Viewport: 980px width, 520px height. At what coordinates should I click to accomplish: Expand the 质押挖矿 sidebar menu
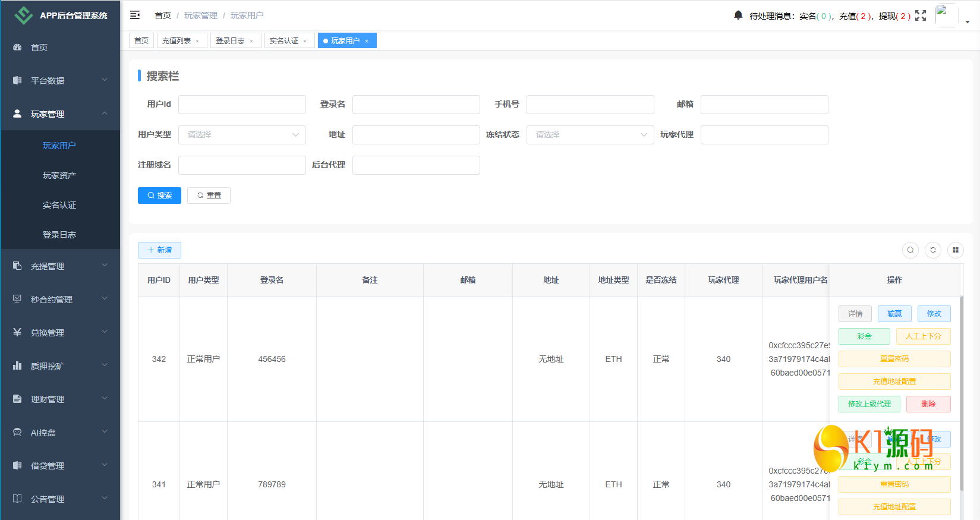(60, 366)
